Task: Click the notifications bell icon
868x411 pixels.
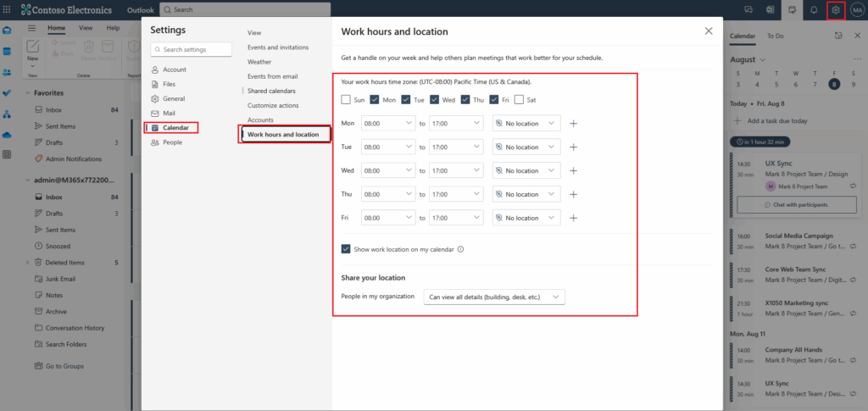Action: [x=814, y=9]
